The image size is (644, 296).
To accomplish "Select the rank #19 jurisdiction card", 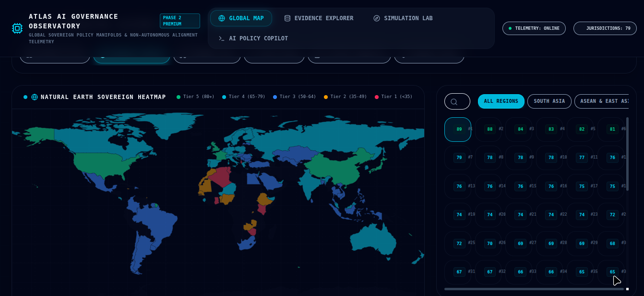I will click(x=458, y=215).
